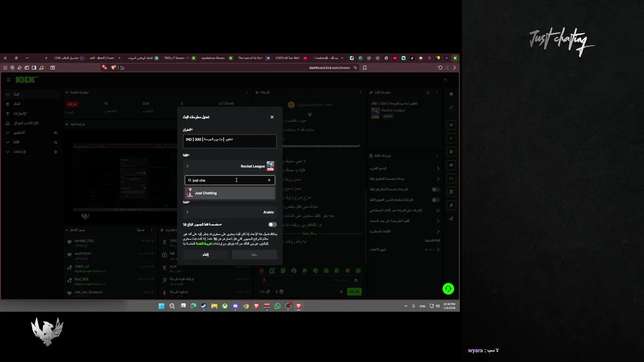Viewport: 644px width, 362px height.
Task: Open the Rocket League category dropdown
Action: tap(230, 166)
